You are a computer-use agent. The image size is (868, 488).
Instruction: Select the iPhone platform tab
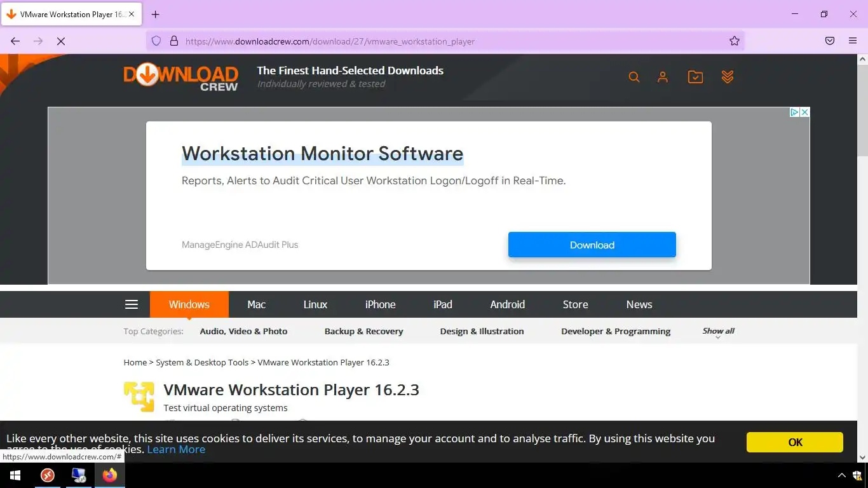pyautogui.click(x=381, y=304)
